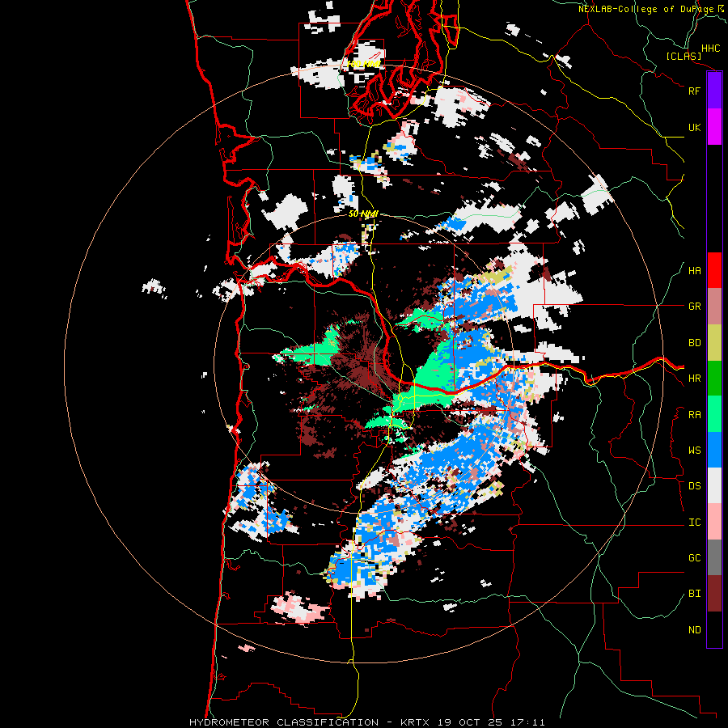Click the ND black legend swatch
The width and height of the screenshot is (728, 728).
click(714, 629)
